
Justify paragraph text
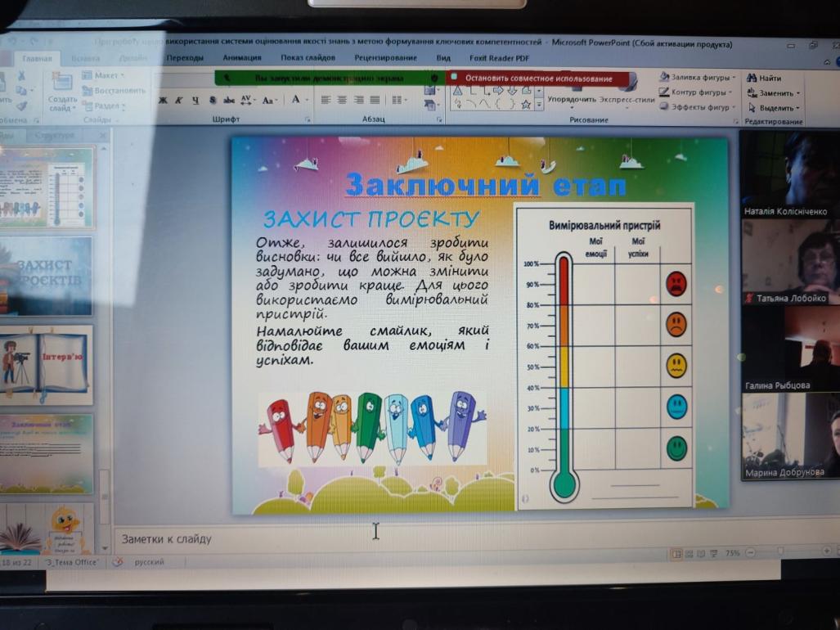375,100
